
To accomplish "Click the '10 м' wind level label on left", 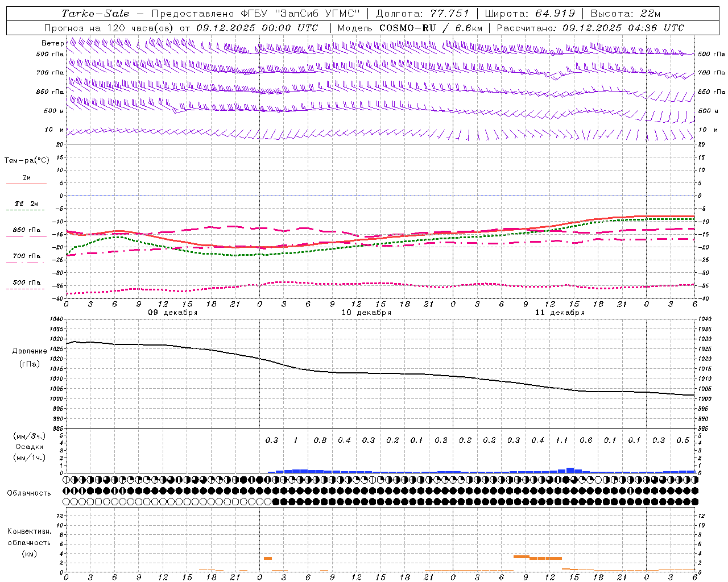I will (54, 130).
